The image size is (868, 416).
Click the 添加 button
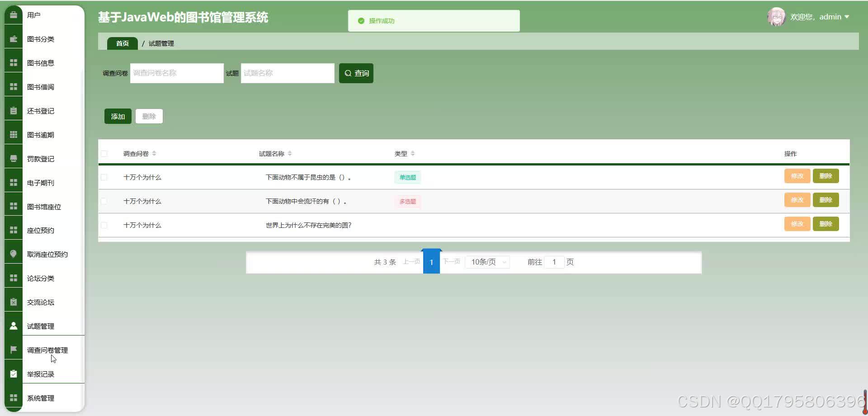coord(118,116)
